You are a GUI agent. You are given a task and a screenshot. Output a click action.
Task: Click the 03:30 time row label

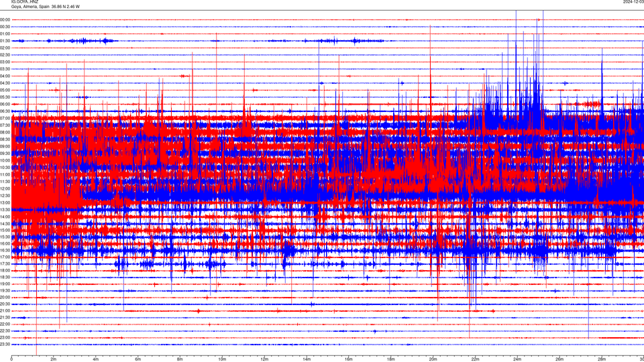coord(5,69)
